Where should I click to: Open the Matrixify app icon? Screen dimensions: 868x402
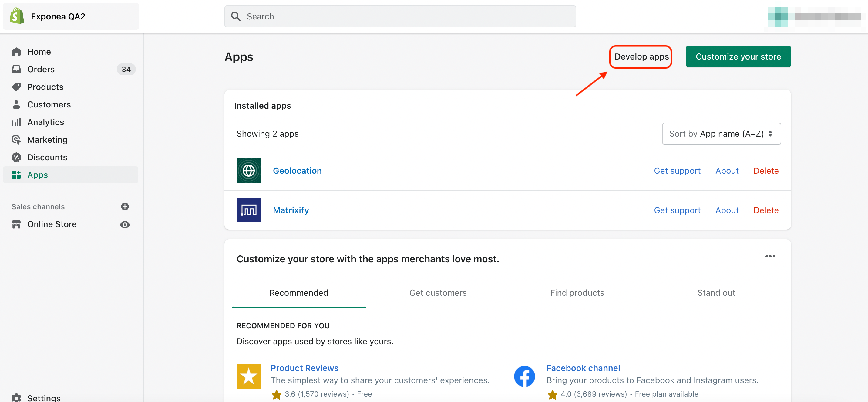[x=248, y=210]
